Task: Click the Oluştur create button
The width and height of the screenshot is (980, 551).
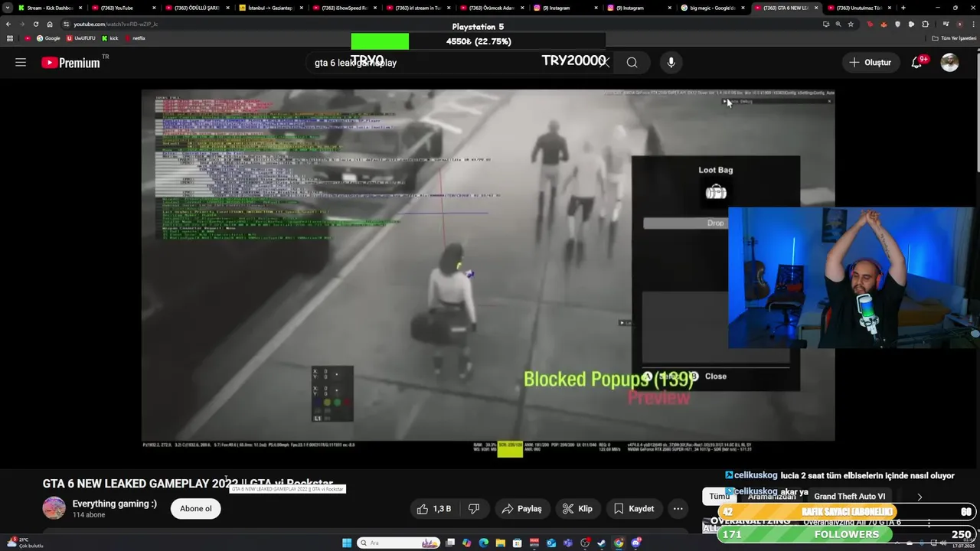Action: point(871,63)
